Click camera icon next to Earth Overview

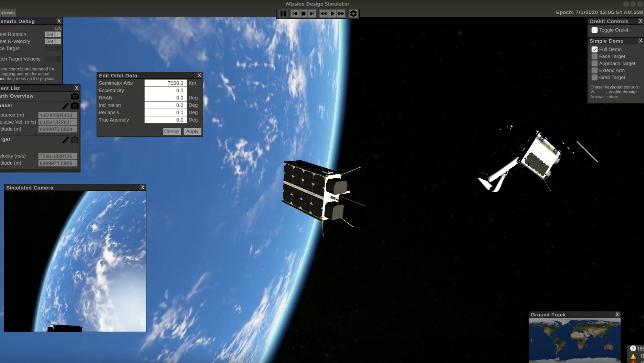pyautogui.click(x=75, y=96)
